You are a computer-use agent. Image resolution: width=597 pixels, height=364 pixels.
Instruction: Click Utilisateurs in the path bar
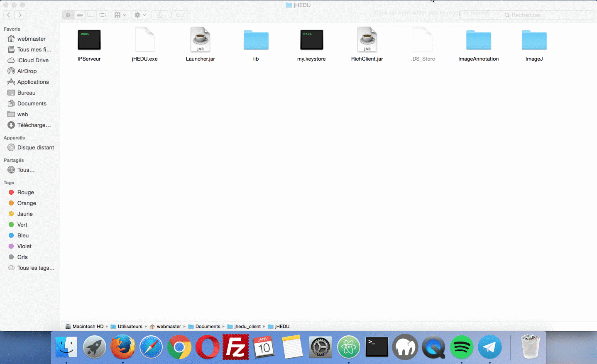(x=127, y=327)
